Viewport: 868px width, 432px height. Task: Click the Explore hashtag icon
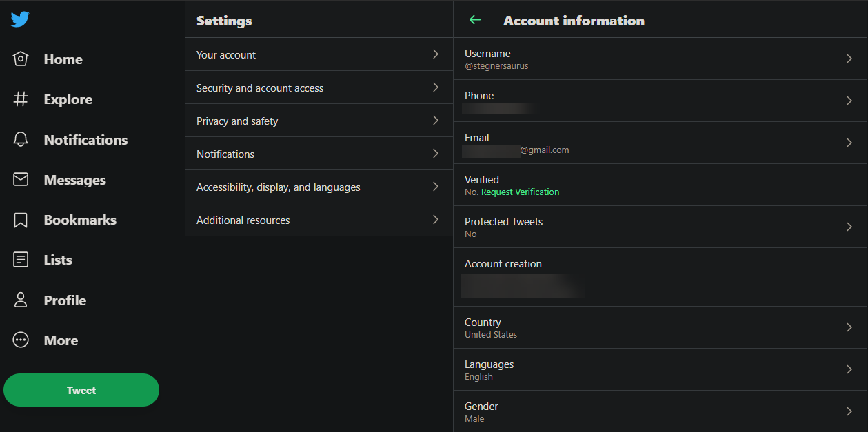tap(21, 99)
